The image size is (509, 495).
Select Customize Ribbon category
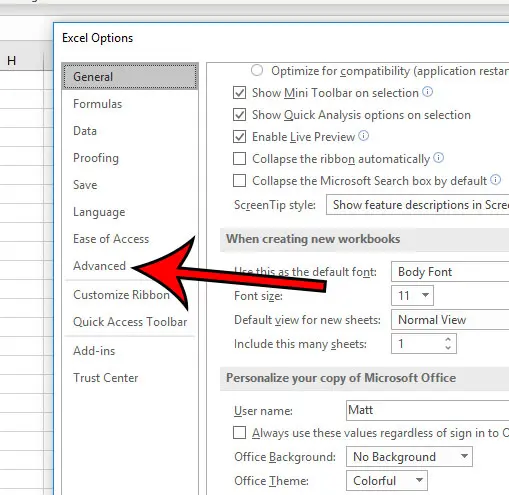point(121,295)
